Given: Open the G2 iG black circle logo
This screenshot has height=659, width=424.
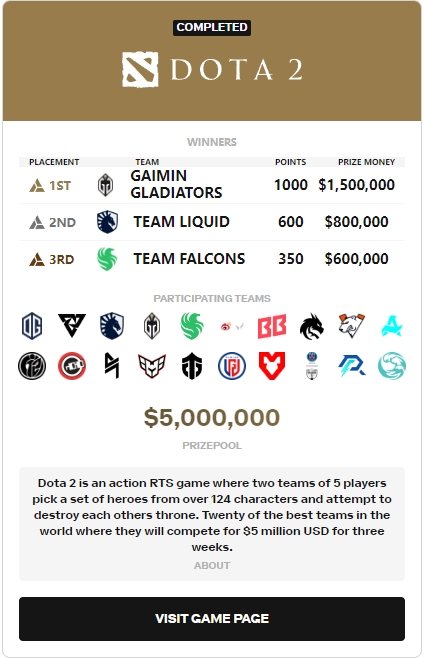Looking at the screenshot, I should (32, 366).
